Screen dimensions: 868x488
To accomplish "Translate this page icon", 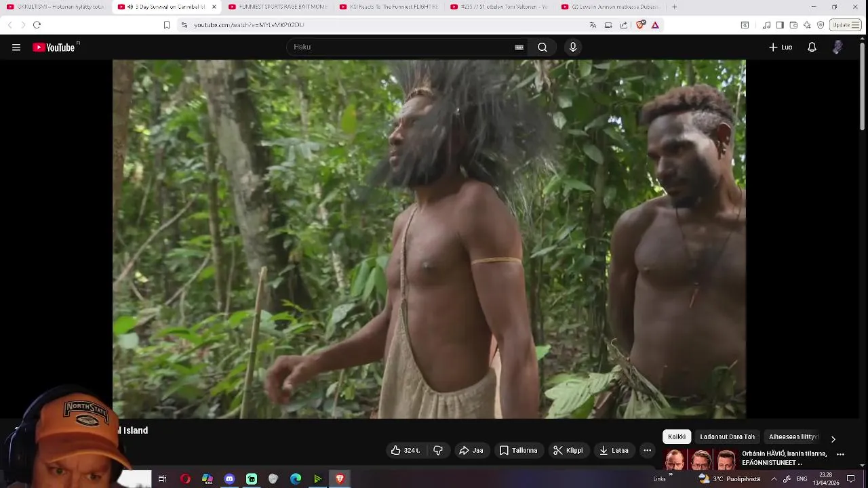I will pos(593,25).
